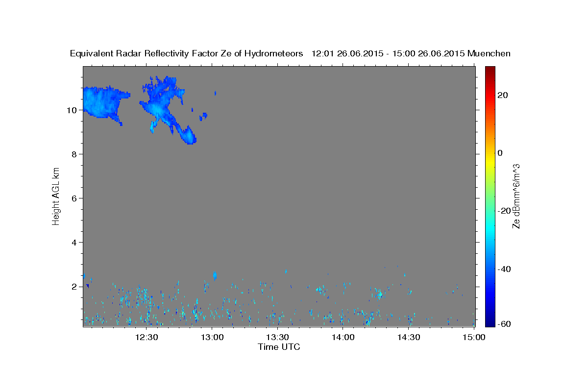Click the large cirrus cloud echo at the plot's left edge

click(x=103, y=103)
